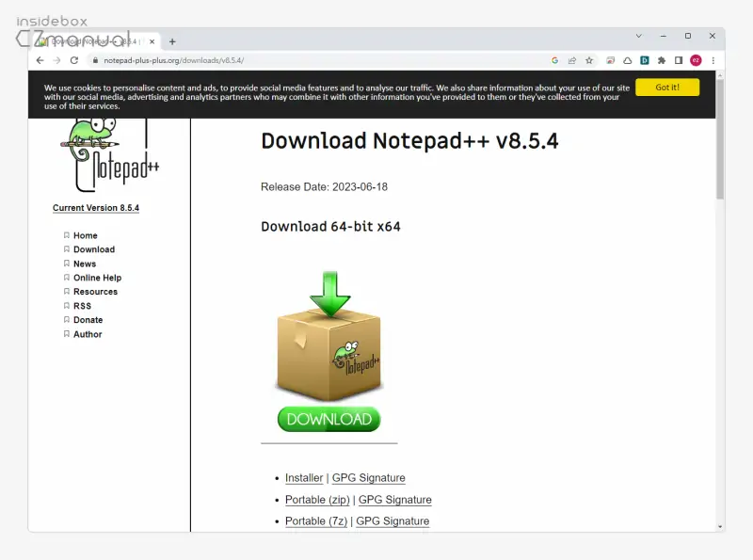Screen dimensions: 753x560
Task: Open the Chrome three-dot menu
Action: coord(713,59)
